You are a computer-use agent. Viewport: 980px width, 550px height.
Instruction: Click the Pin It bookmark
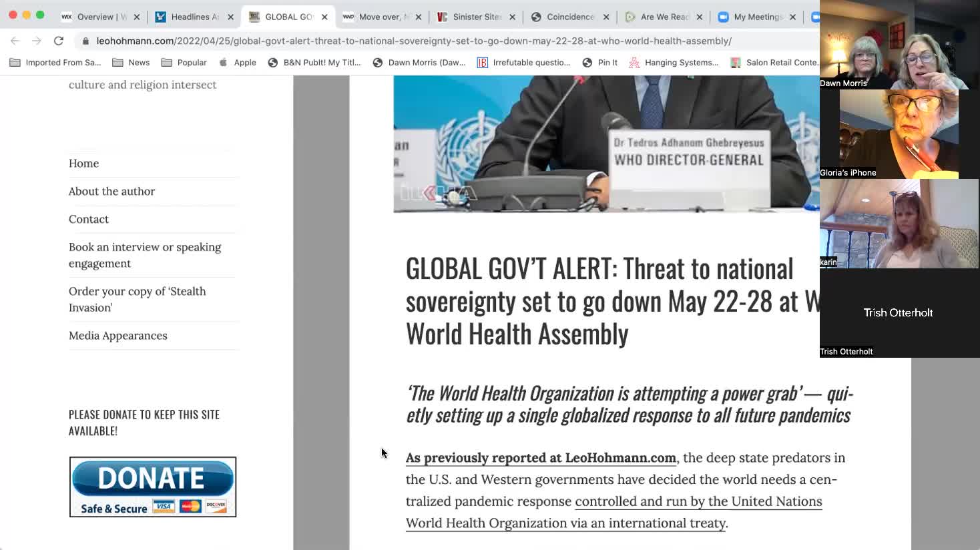[x=600, y=63]
